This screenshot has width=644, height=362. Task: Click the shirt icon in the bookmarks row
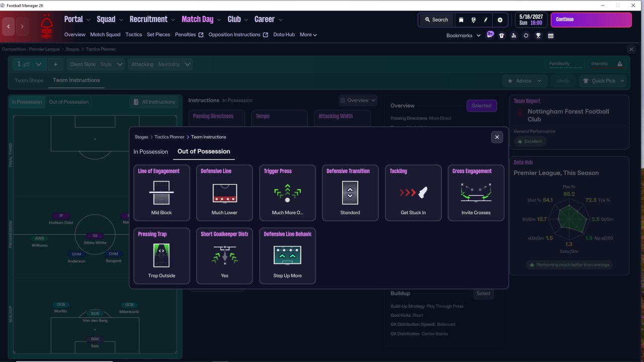[x=502, y=36]
